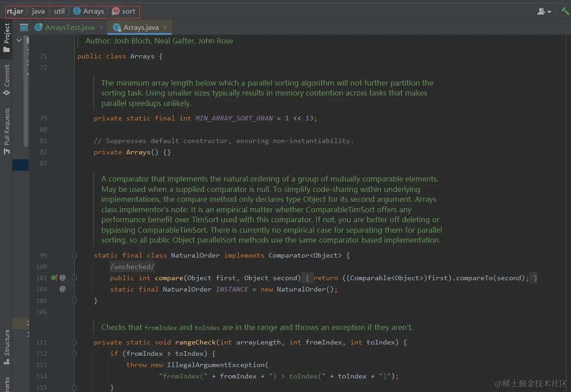This screenshot has height=392, width=571.
Task: Expand the folded /unchecked/ annotation
Action: (133, 267)
